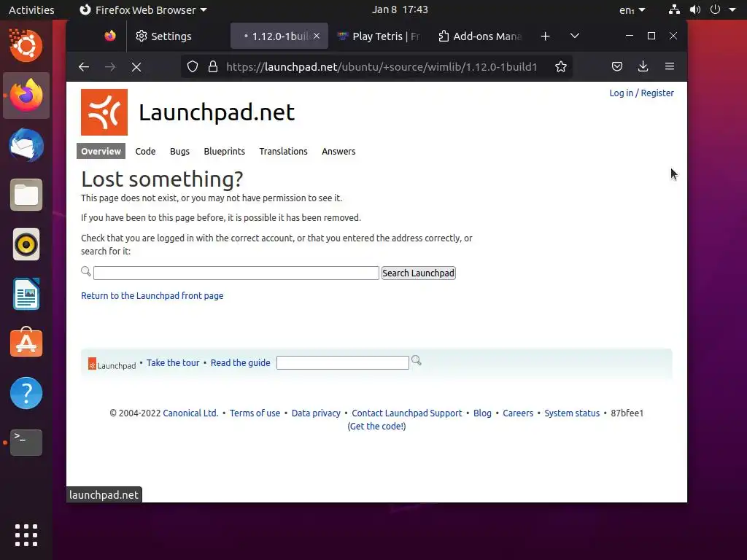The height and width of the screenshot is (560, 747).
Task: Focus the main Launchpad search field
Action: [x=236, y=273]
